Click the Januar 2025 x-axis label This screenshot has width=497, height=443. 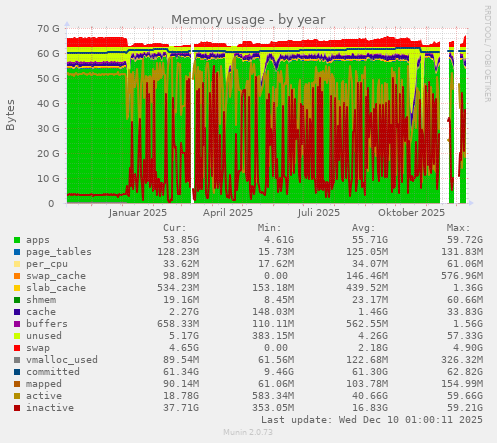click(x=137, y=213)
